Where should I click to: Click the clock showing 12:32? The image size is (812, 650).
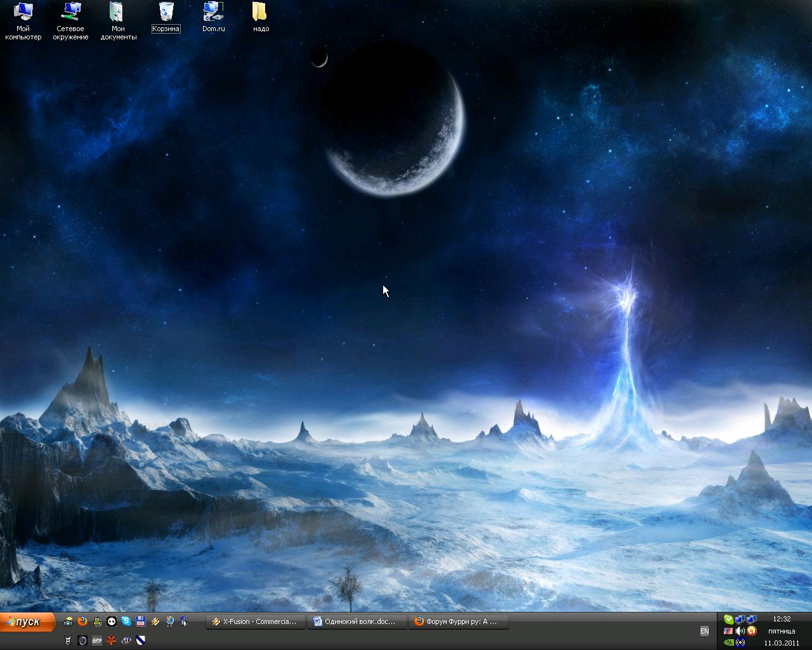[782, 619]
